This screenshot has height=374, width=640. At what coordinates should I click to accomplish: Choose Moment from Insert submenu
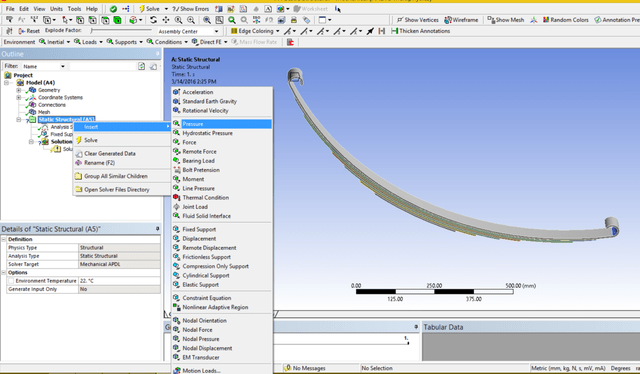[222, 179]
